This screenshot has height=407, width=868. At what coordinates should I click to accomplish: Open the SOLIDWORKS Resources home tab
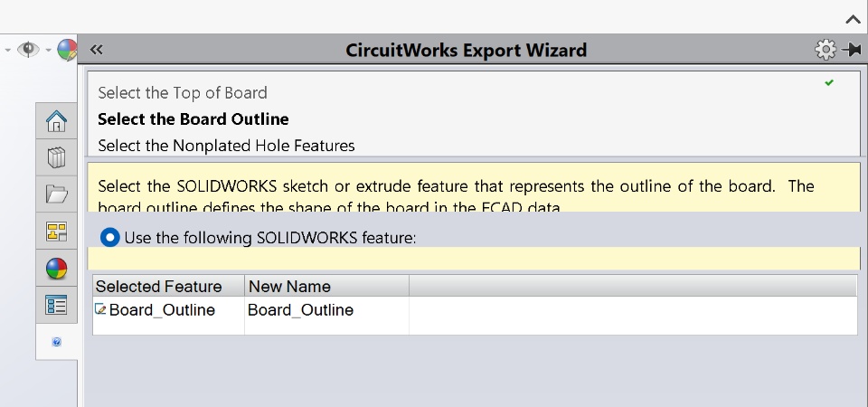click(x=56, y=121)
